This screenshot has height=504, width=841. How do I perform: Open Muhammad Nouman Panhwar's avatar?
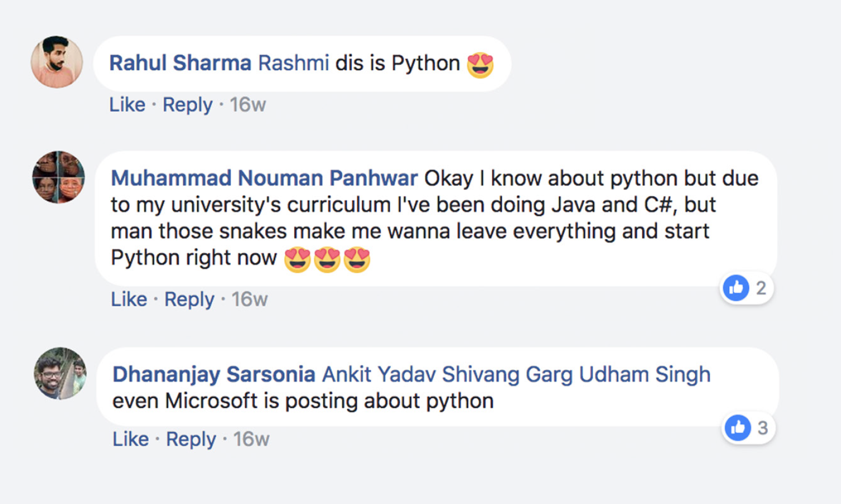point(59,177)
